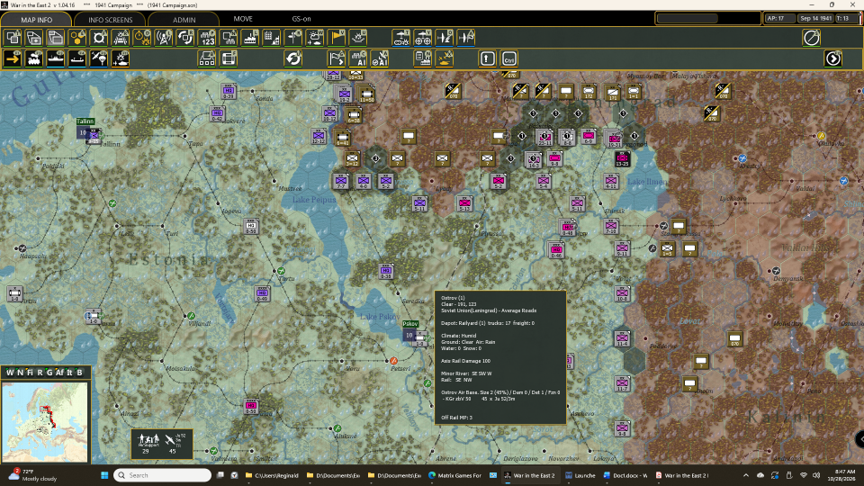864x486 pixels.
Task: Select naval transport ship mode icon
Action: tap(56, 58)
